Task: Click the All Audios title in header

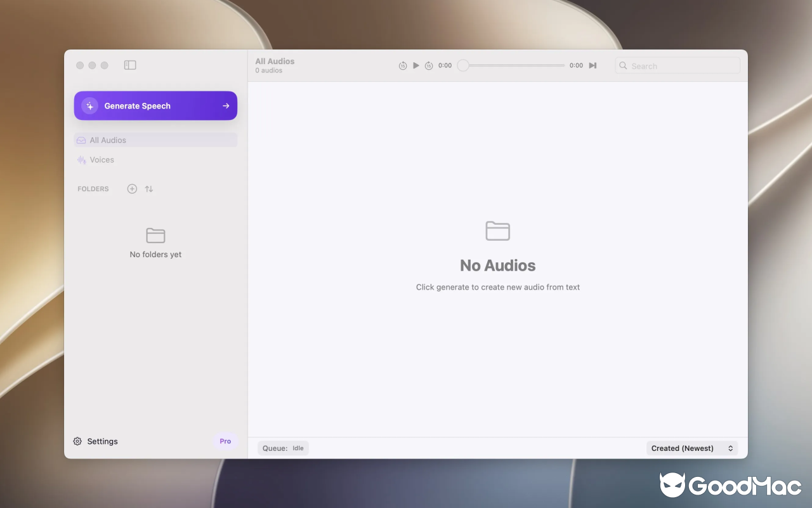Action: tap(275, 62)
